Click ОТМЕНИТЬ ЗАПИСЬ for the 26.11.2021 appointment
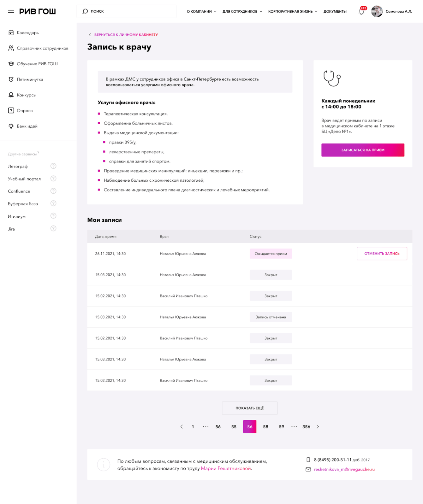423x504 pixels. coord(382,254)
